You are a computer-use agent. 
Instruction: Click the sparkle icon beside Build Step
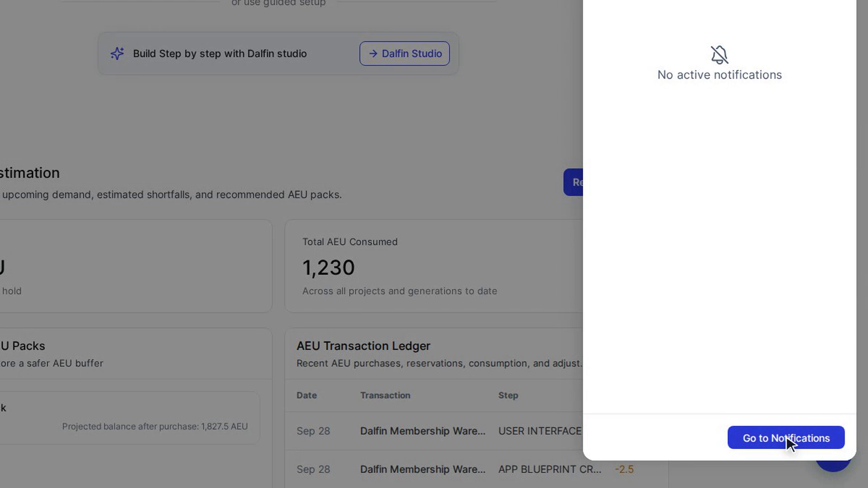[x=117, y=53]
